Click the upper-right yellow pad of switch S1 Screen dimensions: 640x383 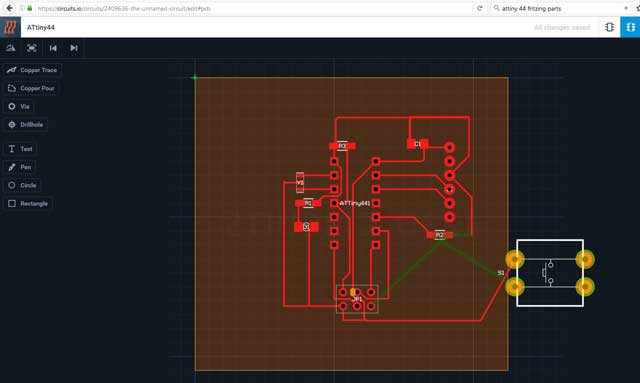[x=585, y=259]
